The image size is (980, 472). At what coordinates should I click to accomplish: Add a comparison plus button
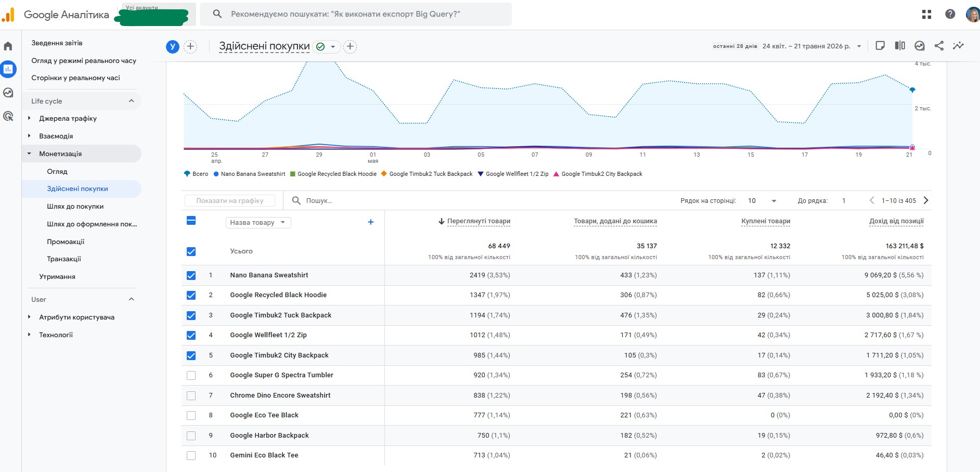pyautogui.click(x=190, y=46)
